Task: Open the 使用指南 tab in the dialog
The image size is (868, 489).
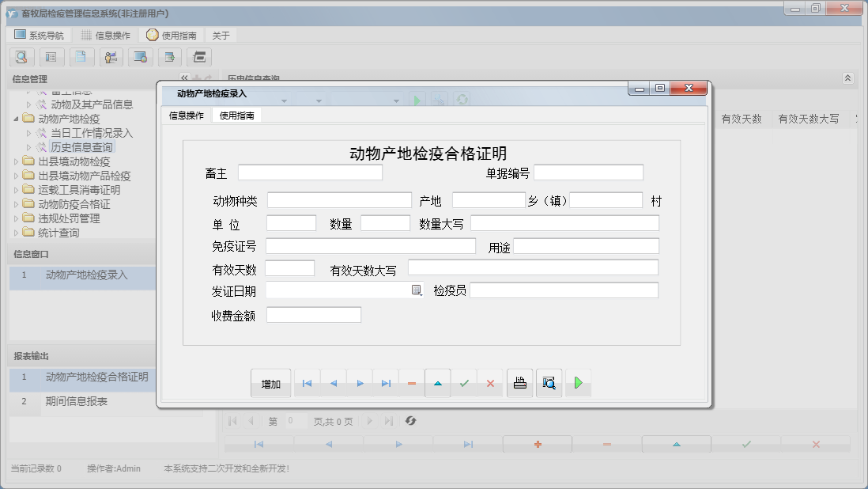Action: pyautogui.click(x=236, y=116)
